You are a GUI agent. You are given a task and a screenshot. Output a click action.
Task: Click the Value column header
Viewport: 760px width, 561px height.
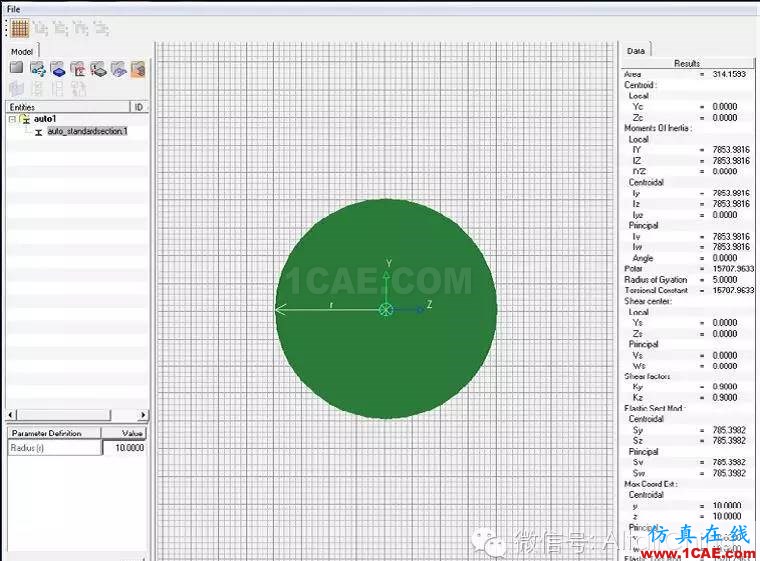click(124, 433)
